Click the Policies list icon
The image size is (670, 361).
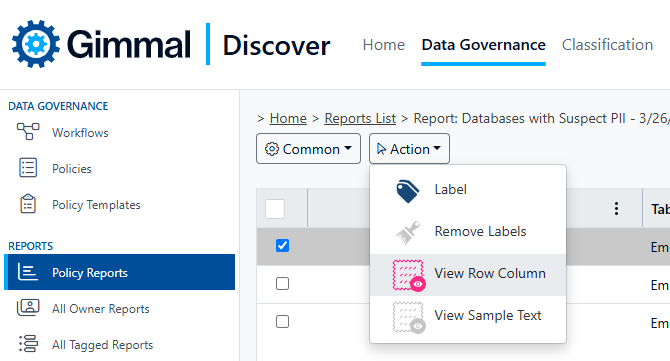pyautogui.click(x=28, y=167)
